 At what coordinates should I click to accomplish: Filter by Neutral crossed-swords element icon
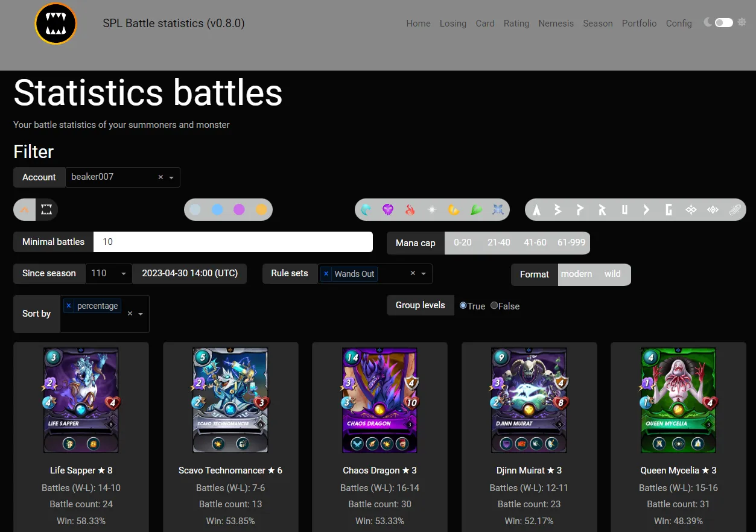(498, 209)
